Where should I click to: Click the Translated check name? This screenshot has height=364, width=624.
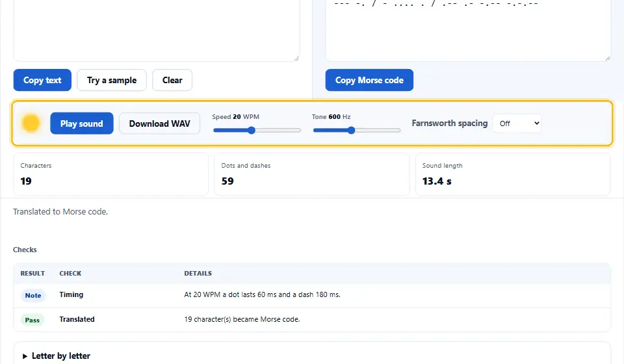pyautogui.click(x=77, y=319)
